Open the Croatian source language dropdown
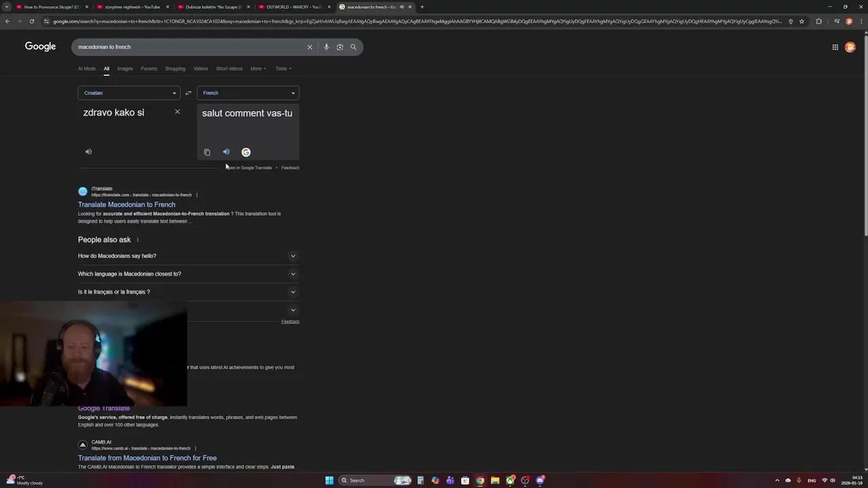 pyautogui.click(x=129, y=93)
